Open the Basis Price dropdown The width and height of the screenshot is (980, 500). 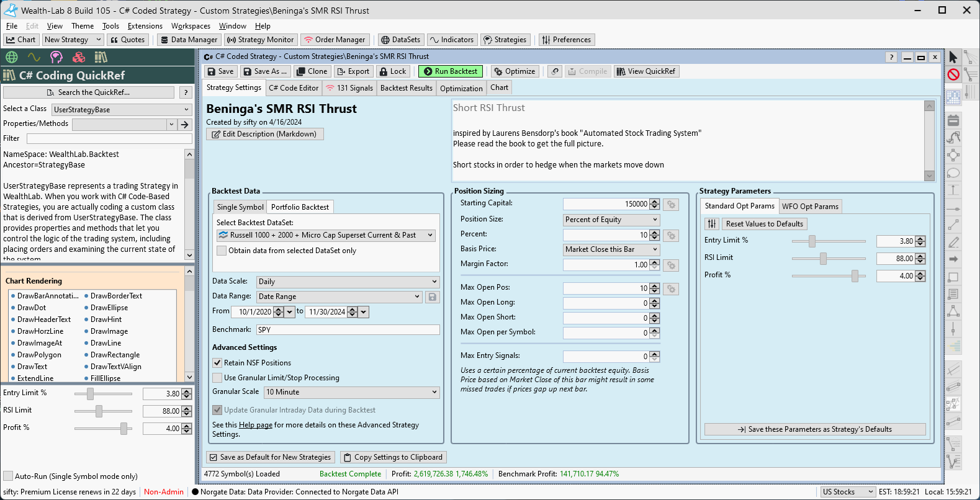(611, 249)
